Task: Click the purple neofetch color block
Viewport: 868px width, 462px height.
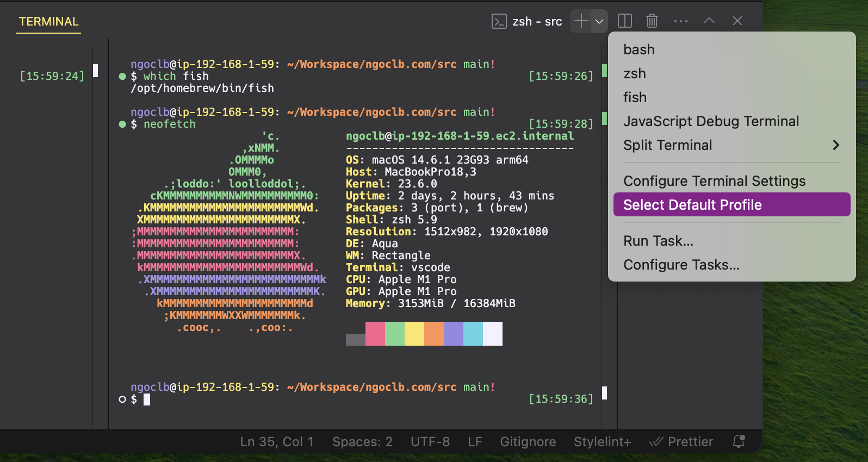Action: click(x=454, y=334)
